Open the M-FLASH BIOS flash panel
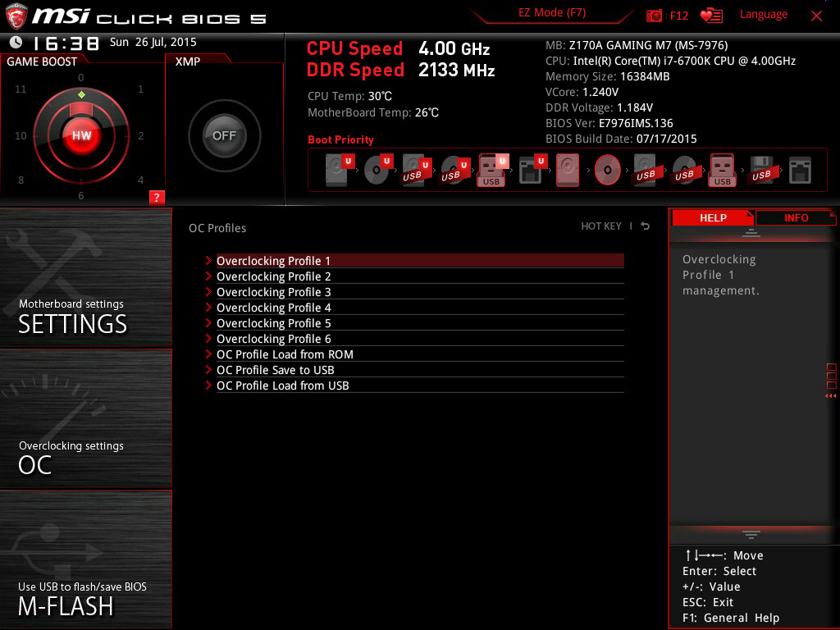 (x=85, y=559)
